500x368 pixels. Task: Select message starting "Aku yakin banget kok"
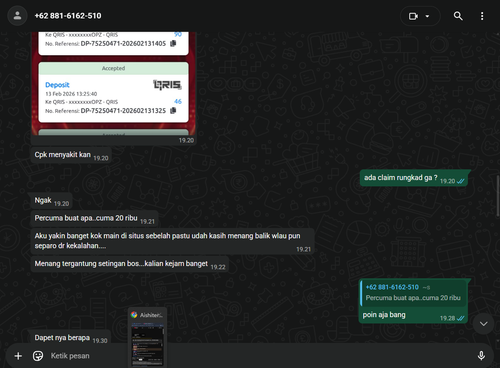(173, 241)
